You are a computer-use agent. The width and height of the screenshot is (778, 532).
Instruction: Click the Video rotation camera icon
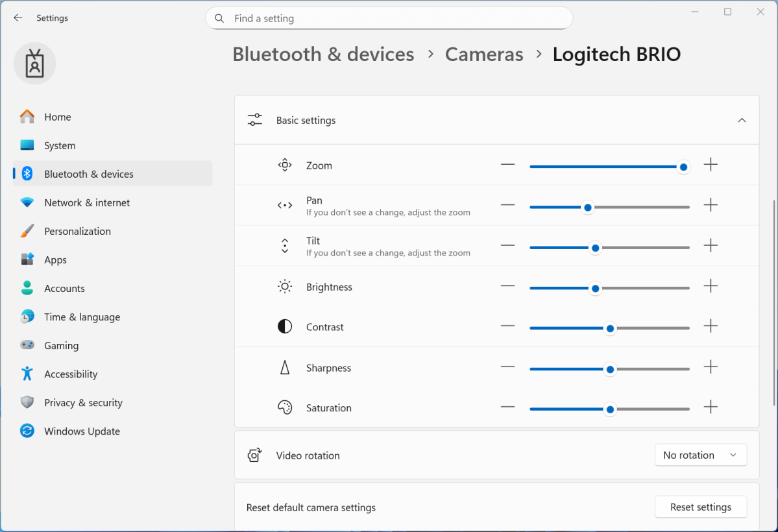click(x=254, y=455)
